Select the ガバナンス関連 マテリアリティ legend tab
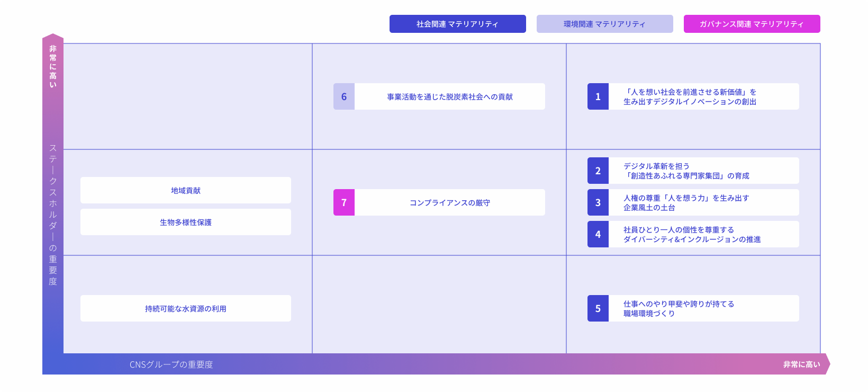 pos(752,24)
